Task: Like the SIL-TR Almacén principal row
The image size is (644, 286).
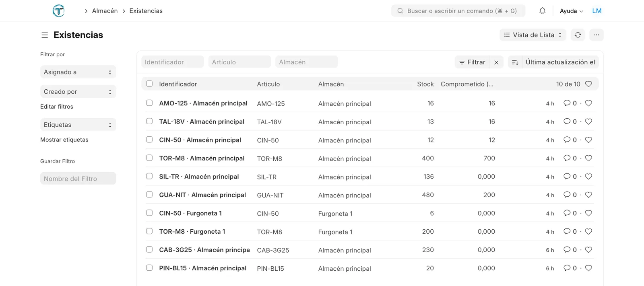Action: tap(588, 177)
